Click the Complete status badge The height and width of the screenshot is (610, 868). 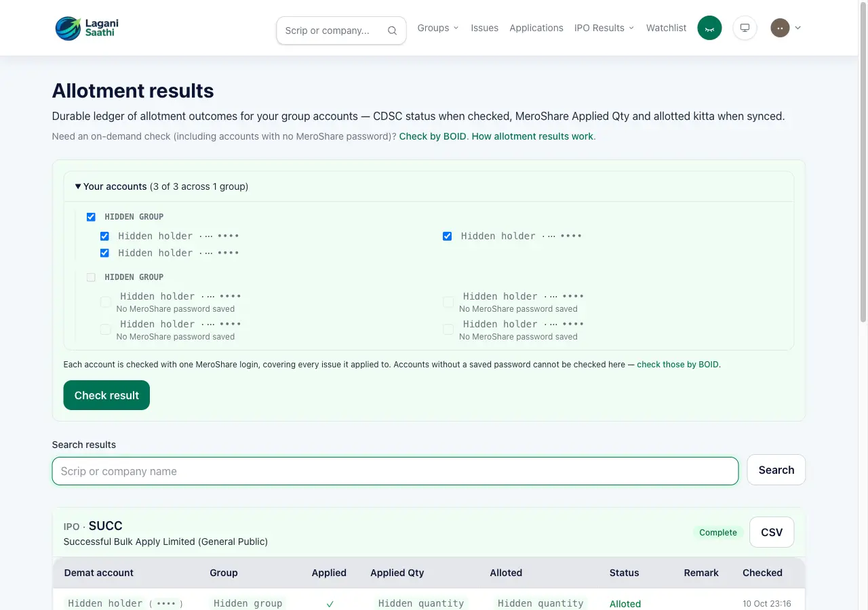(718, 533)
